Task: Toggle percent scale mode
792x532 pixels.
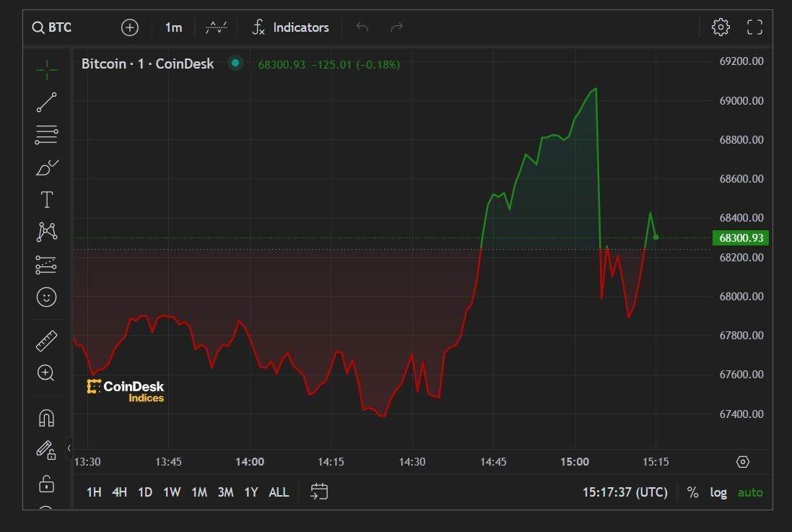Action: (692, 492)
